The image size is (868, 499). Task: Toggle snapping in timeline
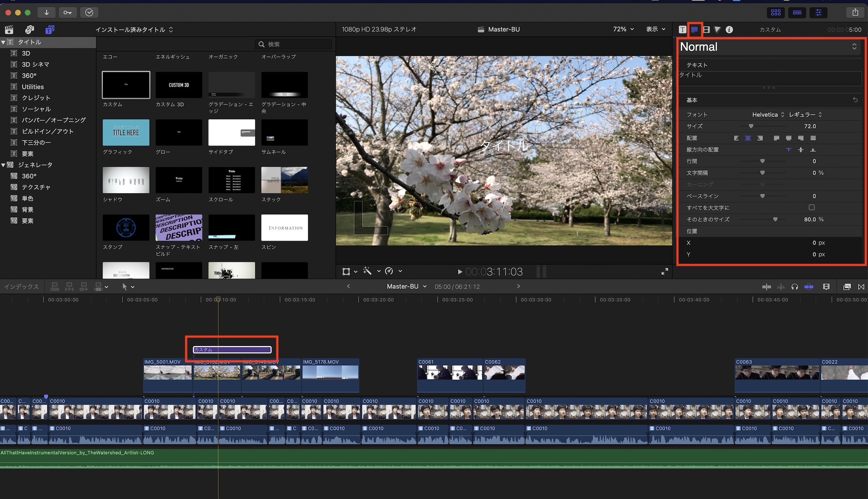(809, 287)
